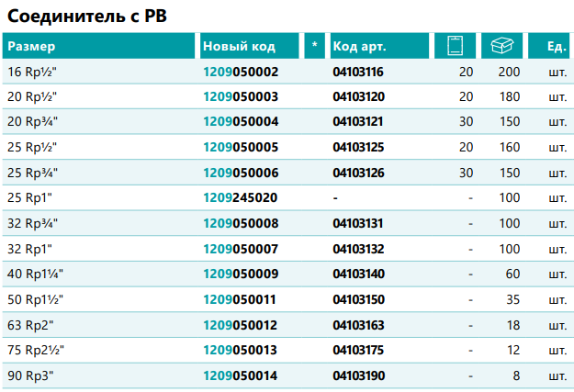Select the 'Код арт.' column header
This screenshot has height=392, width=574.
[x=379, y=46]
